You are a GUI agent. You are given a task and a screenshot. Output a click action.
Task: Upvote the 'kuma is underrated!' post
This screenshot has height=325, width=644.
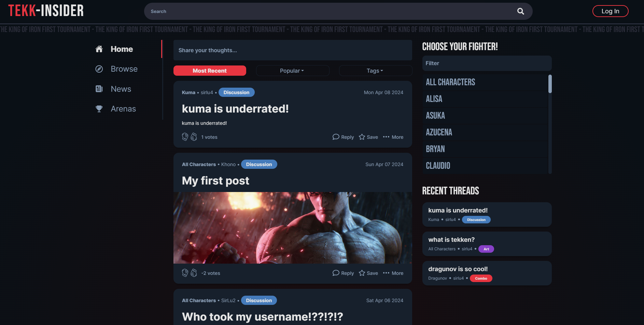[185, 137]
